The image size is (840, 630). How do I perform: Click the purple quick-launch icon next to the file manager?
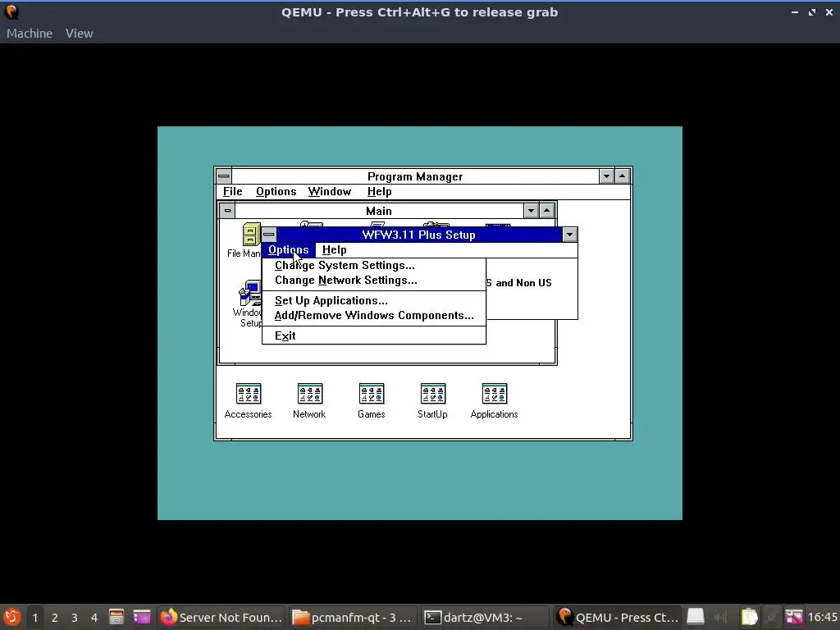click(x=142, y=617)
